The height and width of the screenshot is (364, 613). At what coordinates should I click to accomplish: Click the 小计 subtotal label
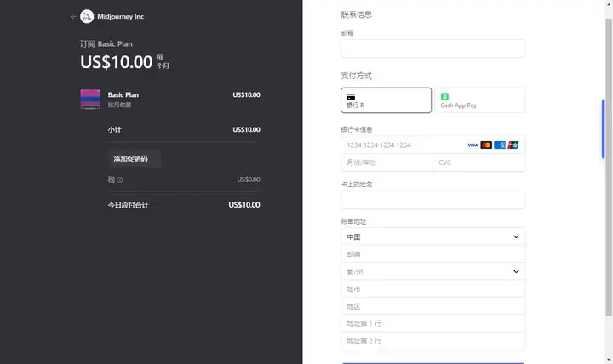(x=115, y=129)
